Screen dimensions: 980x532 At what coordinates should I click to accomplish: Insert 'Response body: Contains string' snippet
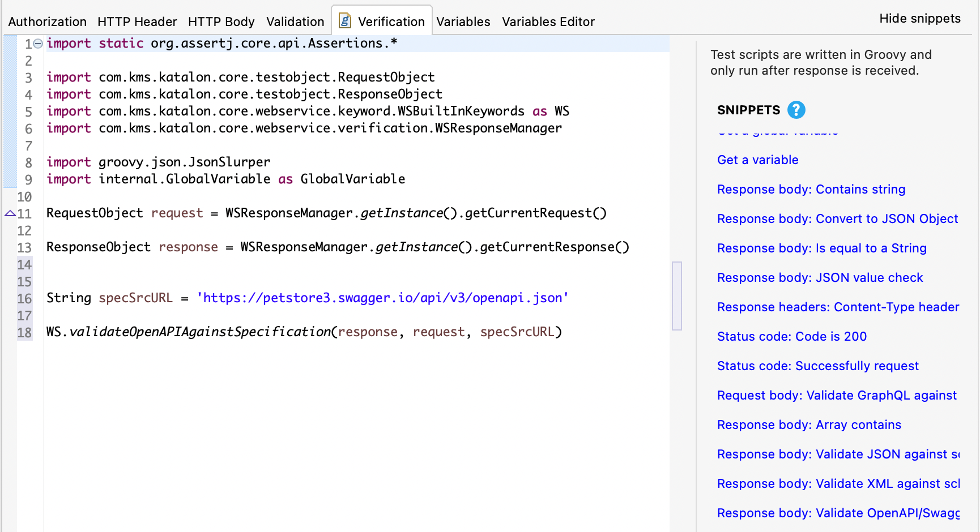pos(811,189)
